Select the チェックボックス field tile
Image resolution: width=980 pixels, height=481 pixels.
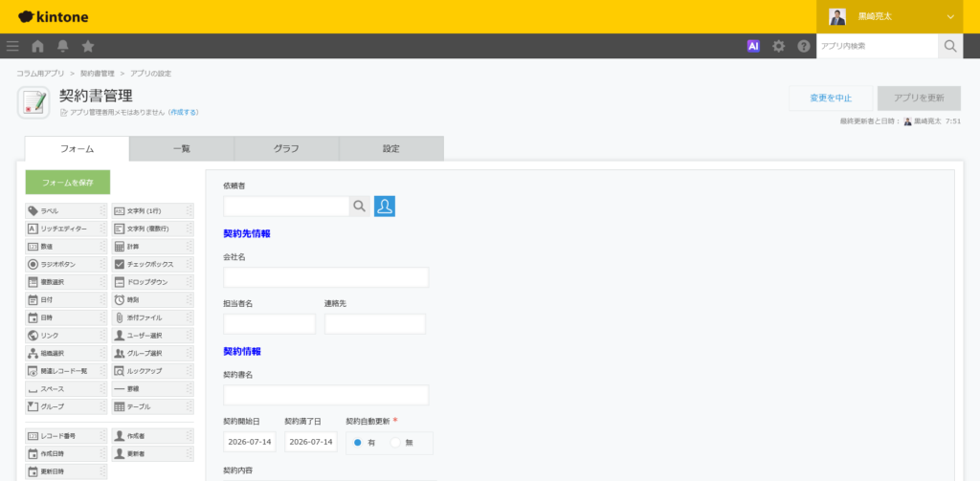click(152, 264)
